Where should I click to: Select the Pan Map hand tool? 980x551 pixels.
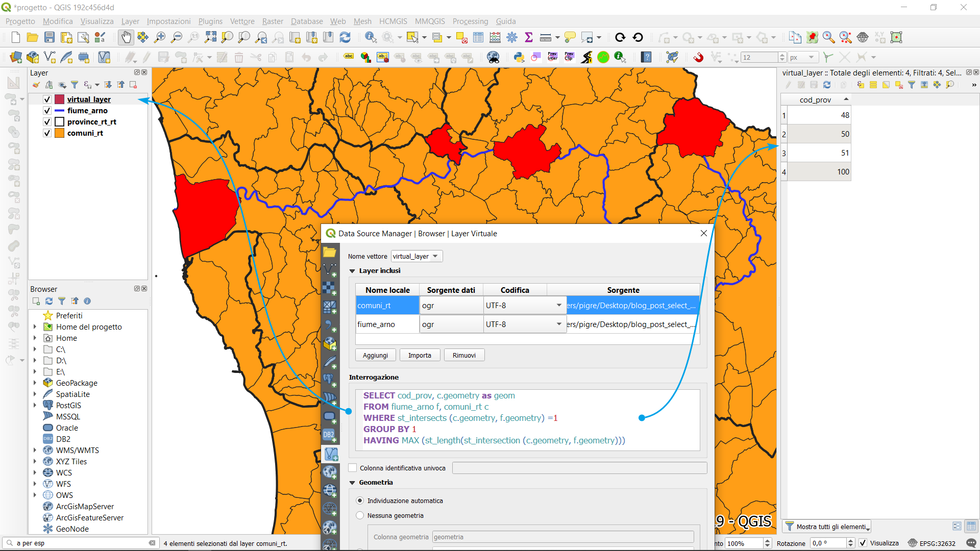pyautogui.click(x=126, y=37)
